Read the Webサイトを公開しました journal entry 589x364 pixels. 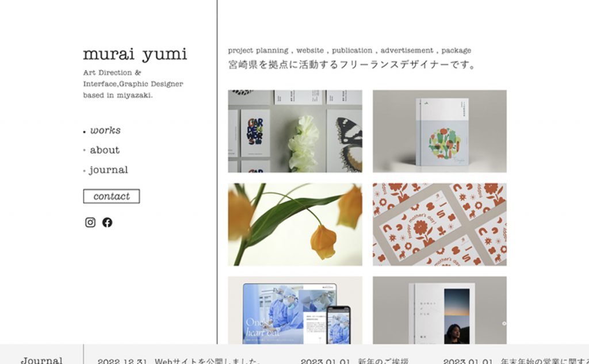179,361
